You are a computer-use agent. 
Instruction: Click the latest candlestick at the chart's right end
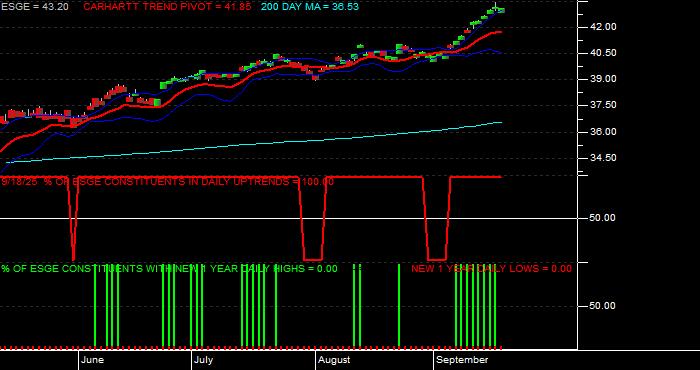[501, 10]
